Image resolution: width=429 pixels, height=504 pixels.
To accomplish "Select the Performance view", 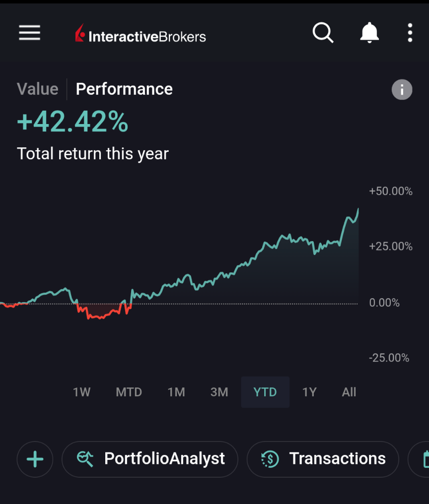I will tap(124, 89).
